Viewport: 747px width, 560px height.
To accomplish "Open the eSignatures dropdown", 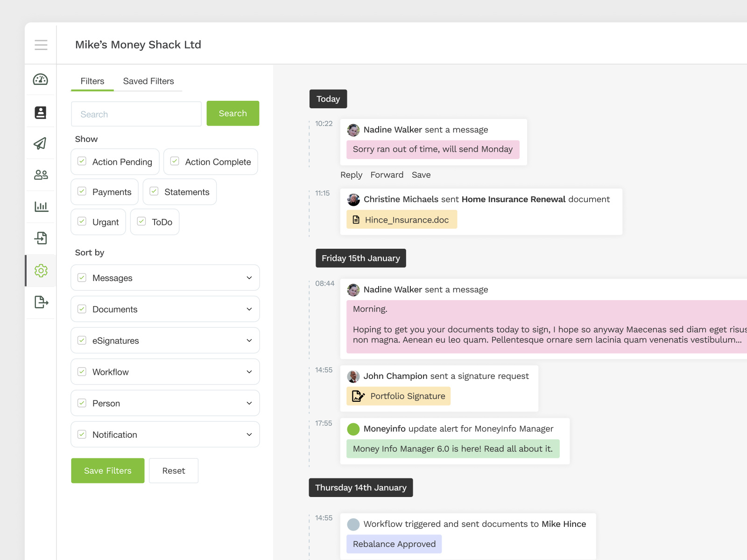I will [249, 340].
